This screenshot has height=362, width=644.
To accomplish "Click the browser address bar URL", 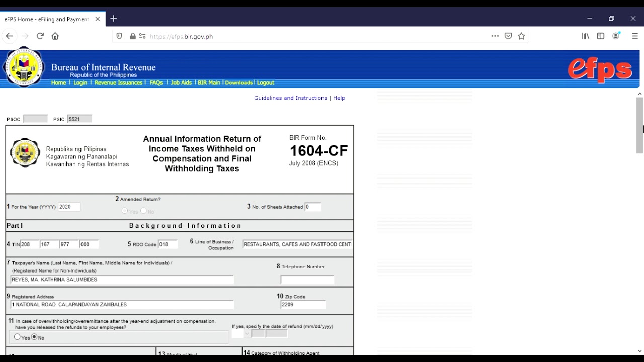I will coord(182,37).
